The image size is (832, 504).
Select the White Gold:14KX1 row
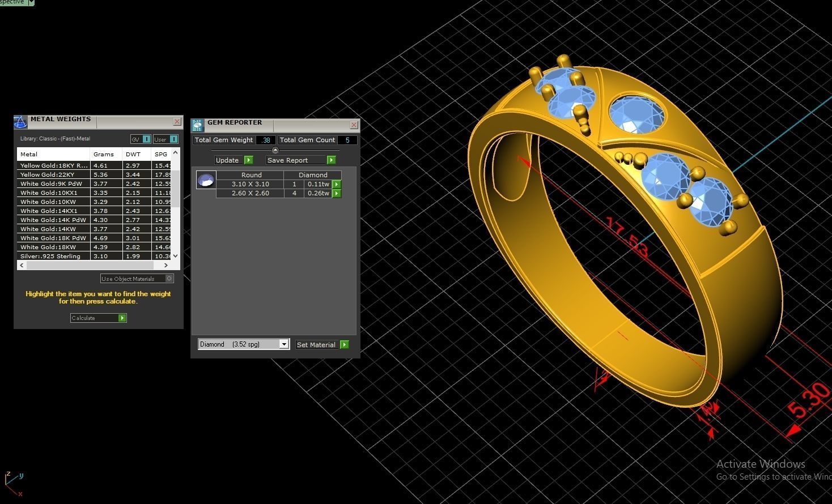click(94, 211)
